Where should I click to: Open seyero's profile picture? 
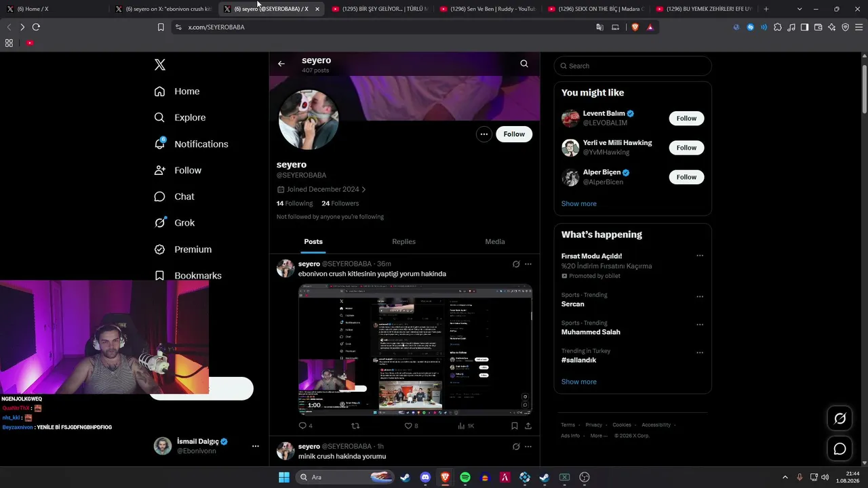point(309,119)
